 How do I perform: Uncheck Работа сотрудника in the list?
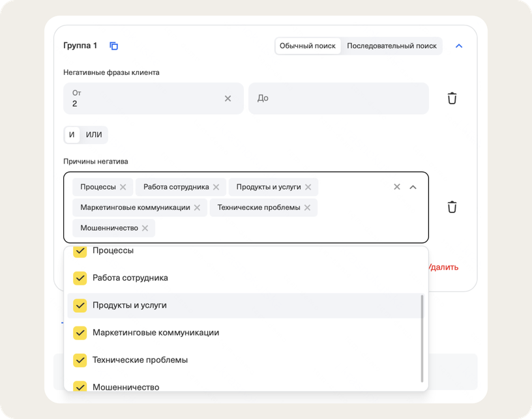[80, 278]
